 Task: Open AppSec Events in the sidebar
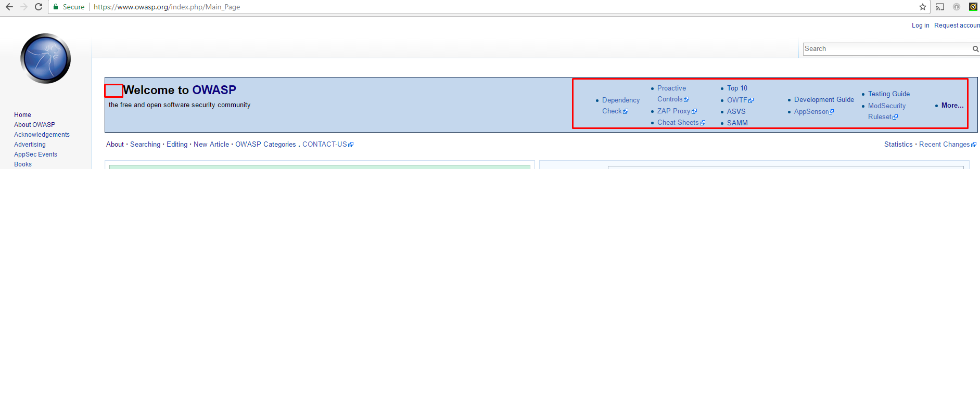[x=35, y=154]
